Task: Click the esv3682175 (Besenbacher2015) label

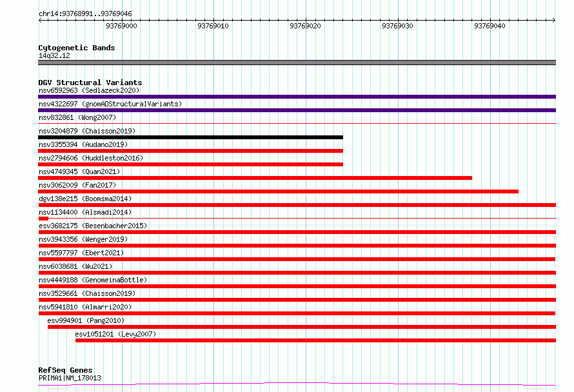Action: coord(93,226)
